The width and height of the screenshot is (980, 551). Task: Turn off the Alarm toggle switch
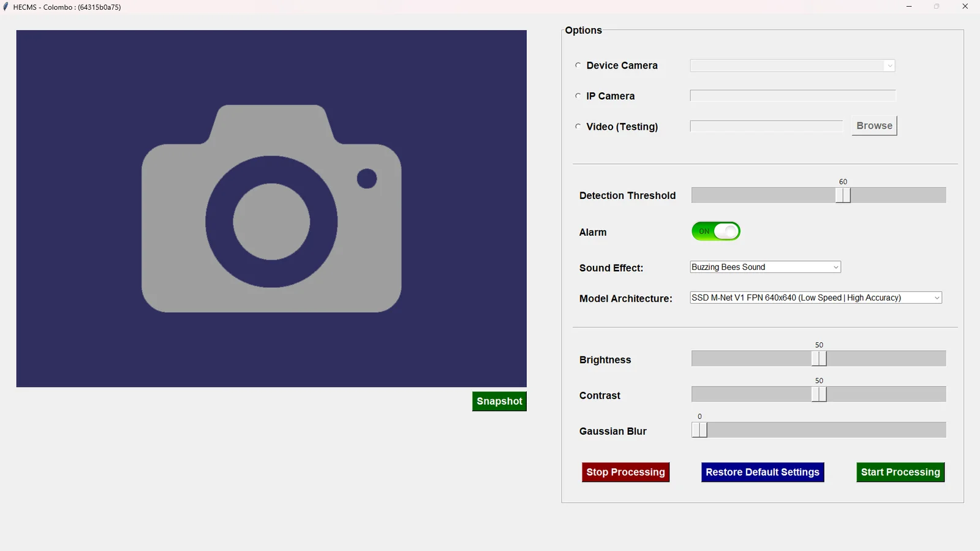click(x=715, y=231)
